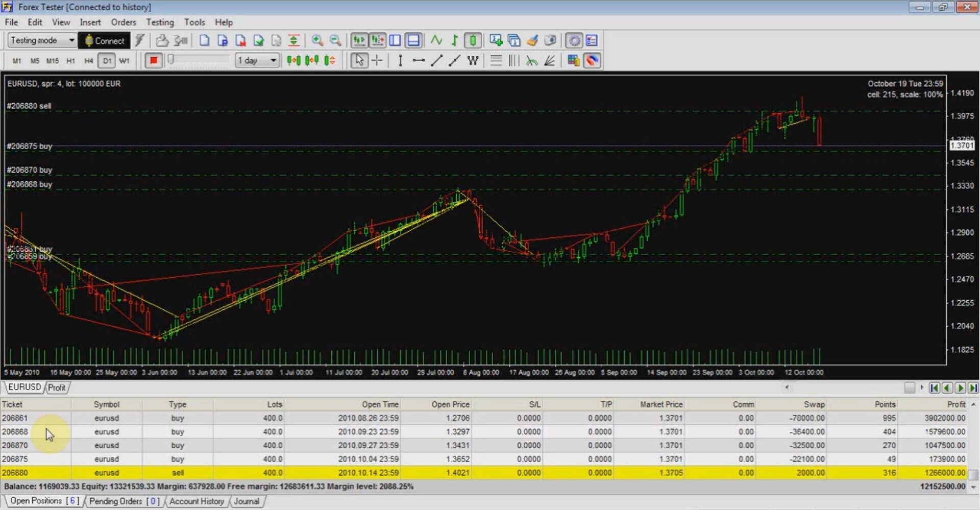Toggle the M15 timeframe button
Image resolution: width=980 pixels, height=510 pixels.
pyautogui.click(x=52, y=60)
